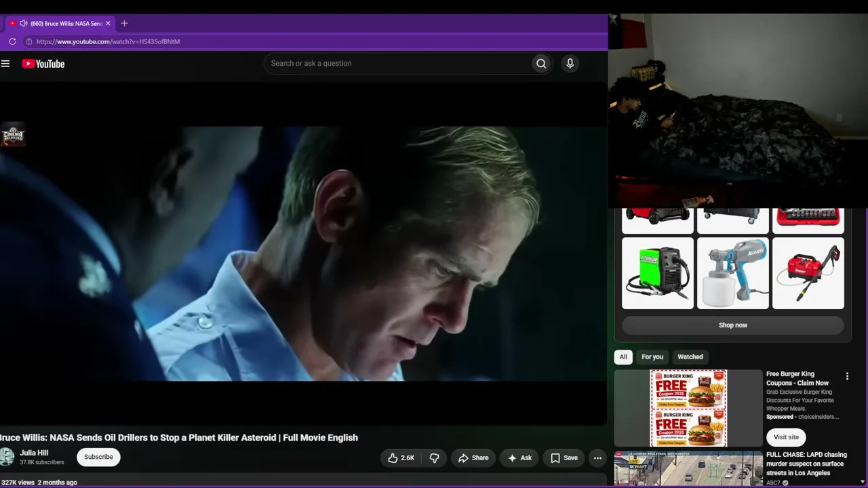Visit the ABC7 channel name
This screenshot has width=868, height=488.
[773, 483]
